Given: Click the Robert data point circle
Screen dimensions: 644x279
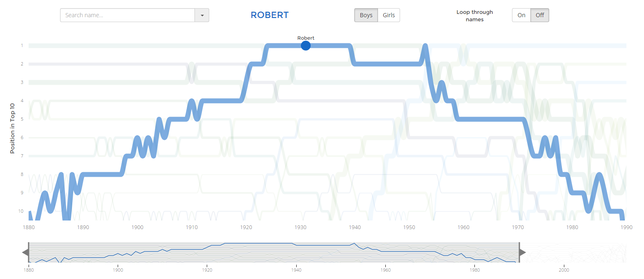Looking at the screenshot, I should [306, 46].
